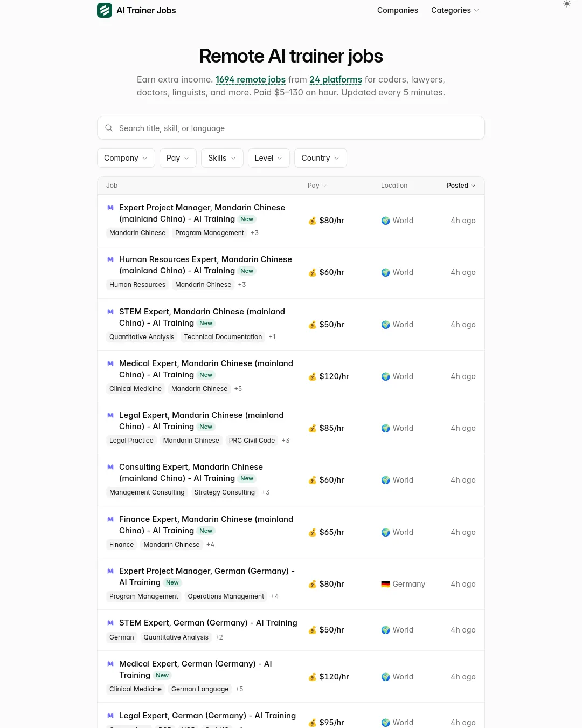582x728 pixels.
Task: Open Expert Project Manager, Mandarin Chinese job
Action: pos(202,213)
